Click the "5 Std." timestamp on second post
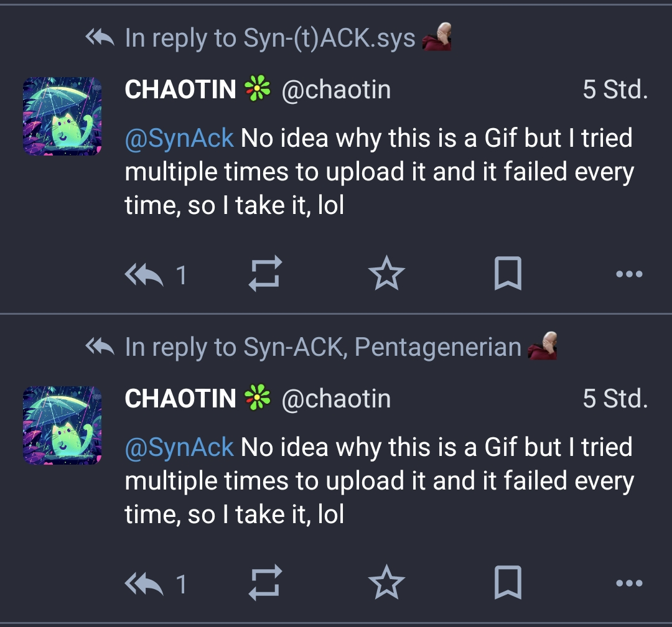The width and height of the screenshot is (672, 627). 615,399
